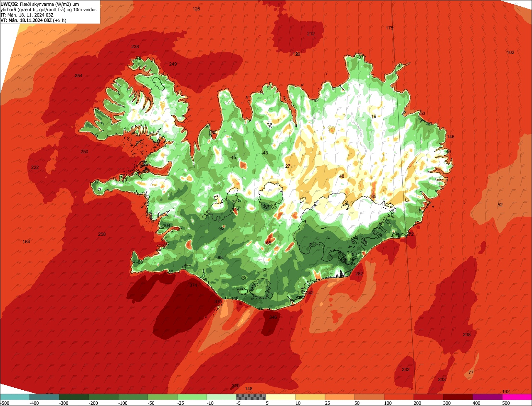Viewport: 532px width, 406px height.
Task: Click the 249 value north of the Westfjords
Action: (x=173, y=64)
